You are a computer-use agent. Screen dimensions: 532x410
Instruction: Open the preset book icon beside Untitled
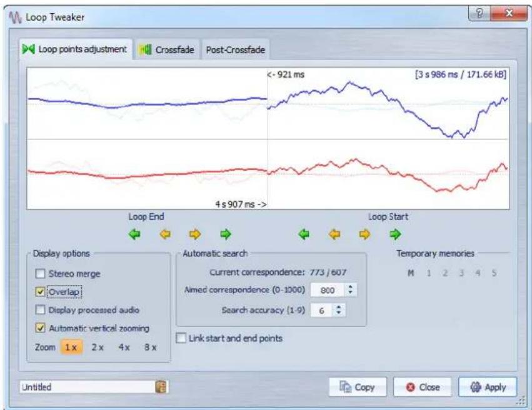[161, 387]
